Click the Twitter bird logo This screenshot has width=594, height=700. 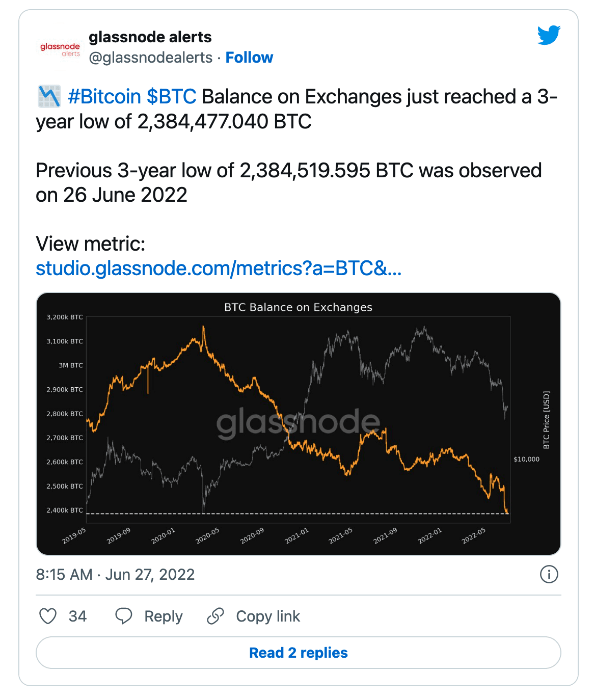[549, 35]
